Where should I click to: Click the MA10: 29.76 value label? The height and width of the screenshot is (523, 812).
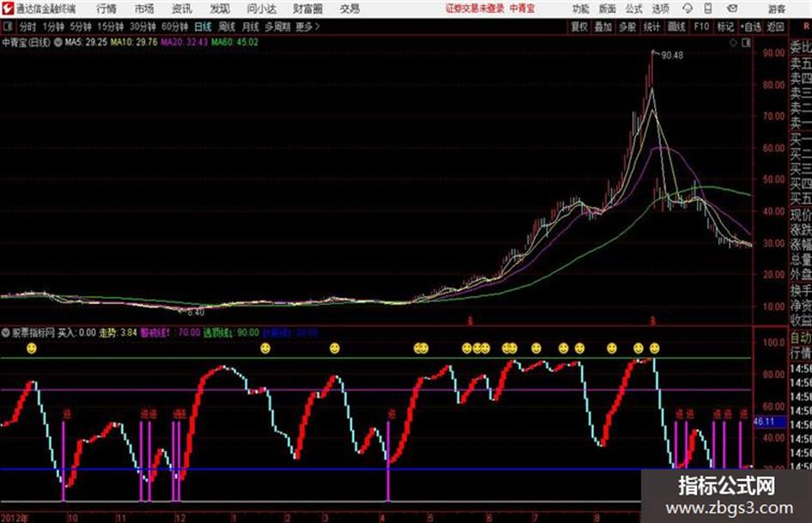pos(133,42)
